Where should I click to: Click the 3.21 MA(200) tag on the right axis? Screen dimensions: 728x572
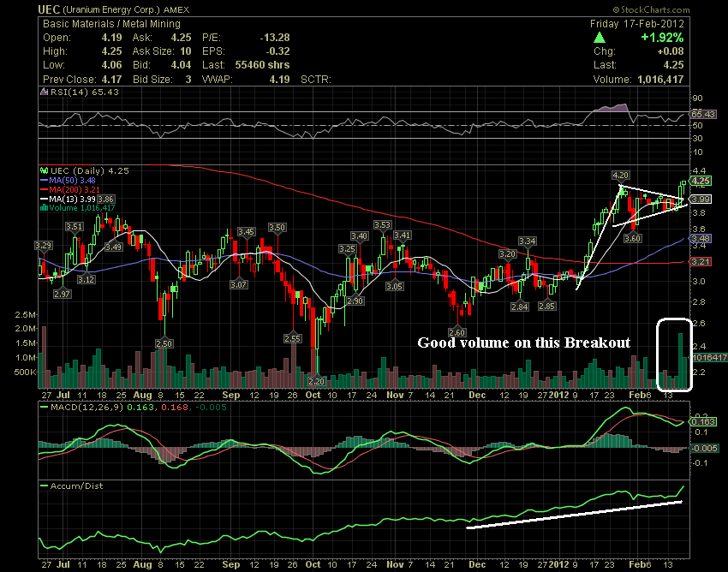tap(701, 262)
